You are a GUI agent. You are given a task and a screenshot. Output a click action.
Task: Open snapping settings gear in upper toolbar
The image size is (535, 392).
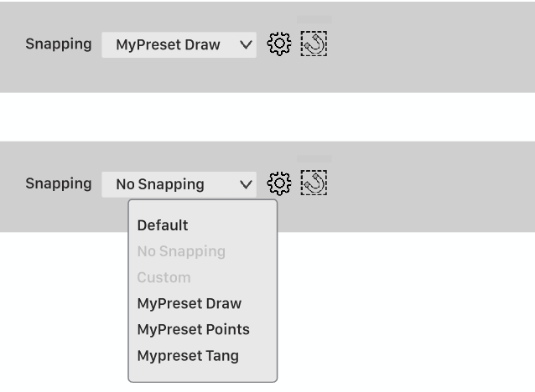pyautogui.click(x=279, y=44)
